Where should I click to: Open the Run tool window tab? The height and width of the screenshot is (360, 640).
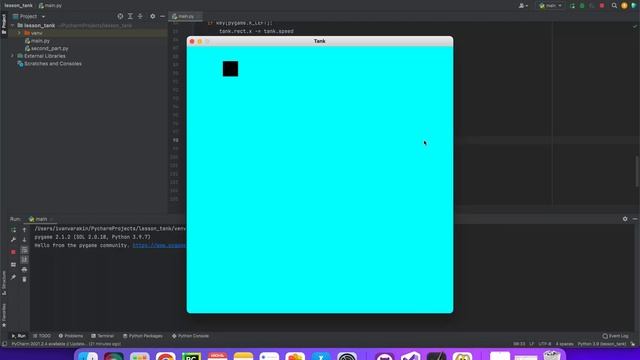coord(18,336)
